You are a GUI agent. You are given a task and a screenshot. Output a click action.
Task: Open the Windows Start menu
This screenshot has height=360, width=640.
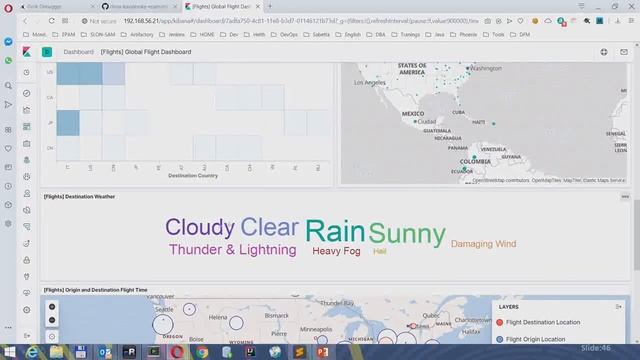8,352
